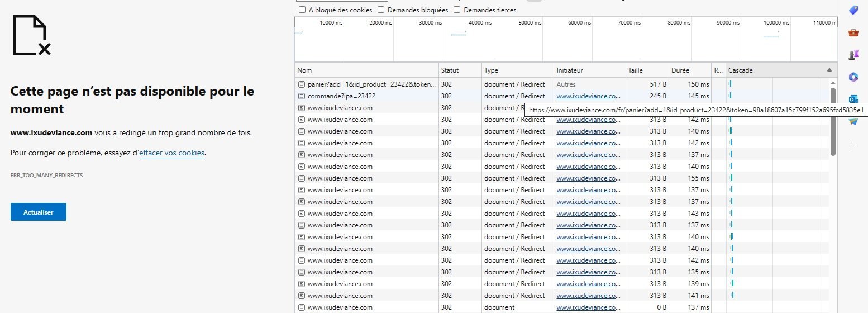
Task: Open the Tools briefcase icon in the sidebar
Action: coord(853,32)
